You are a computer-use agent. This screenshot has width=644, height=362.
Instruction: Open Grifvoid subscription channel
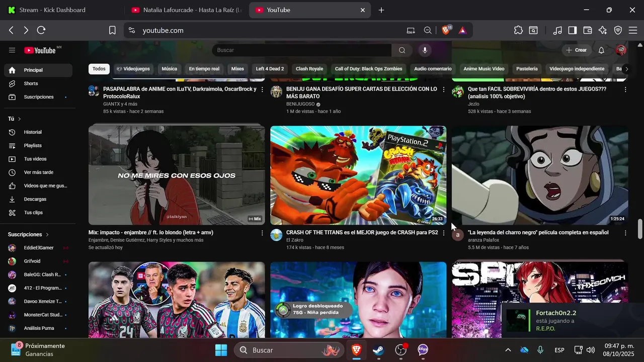click(x=38, y=261)
